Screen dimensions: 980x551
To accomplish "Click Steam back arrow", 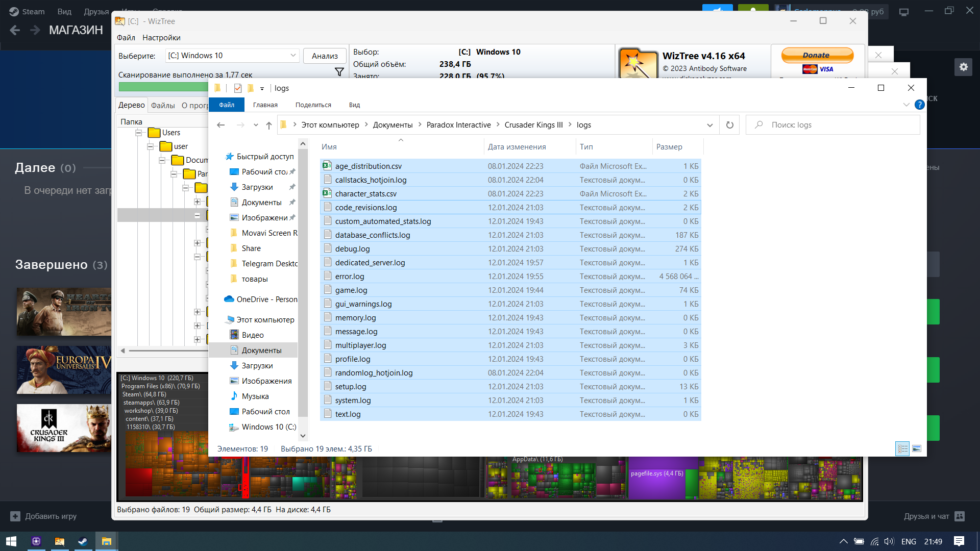I will click(x=15, y=30).
